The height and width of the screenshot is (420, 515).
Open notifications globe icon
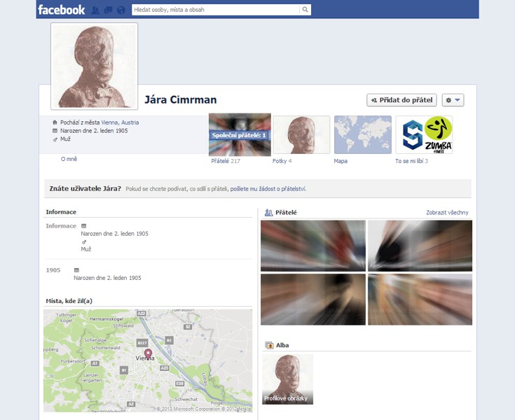(121, 10)
